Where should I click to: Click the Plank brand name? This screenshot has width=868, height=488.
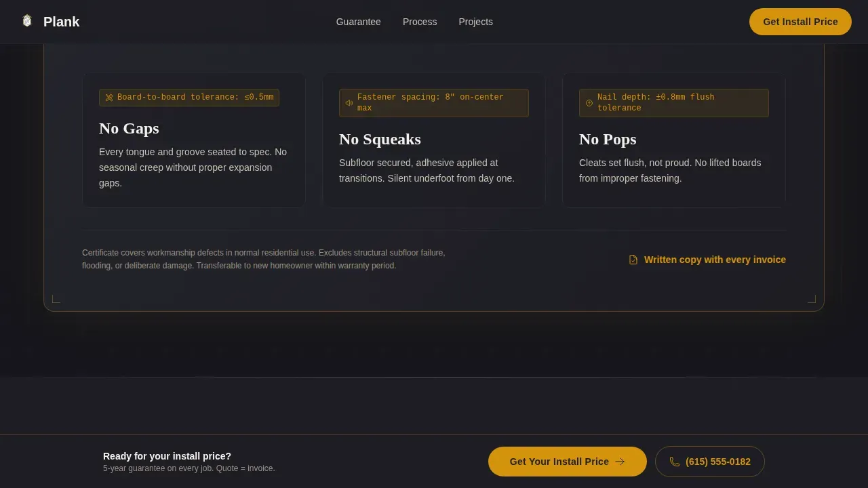[x=61, y=22]
